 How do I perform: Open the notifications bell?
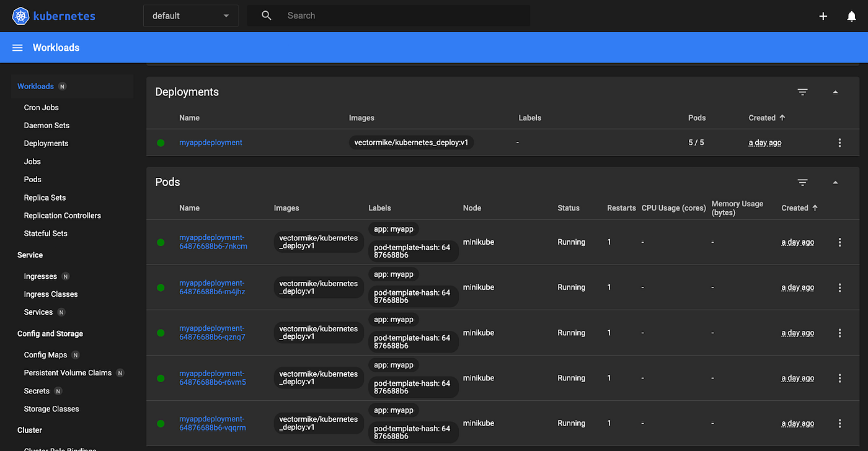[852, 16]
